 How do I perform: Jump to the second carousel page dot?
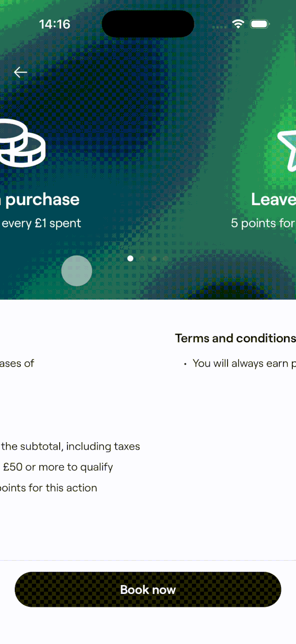coord(142,258)
